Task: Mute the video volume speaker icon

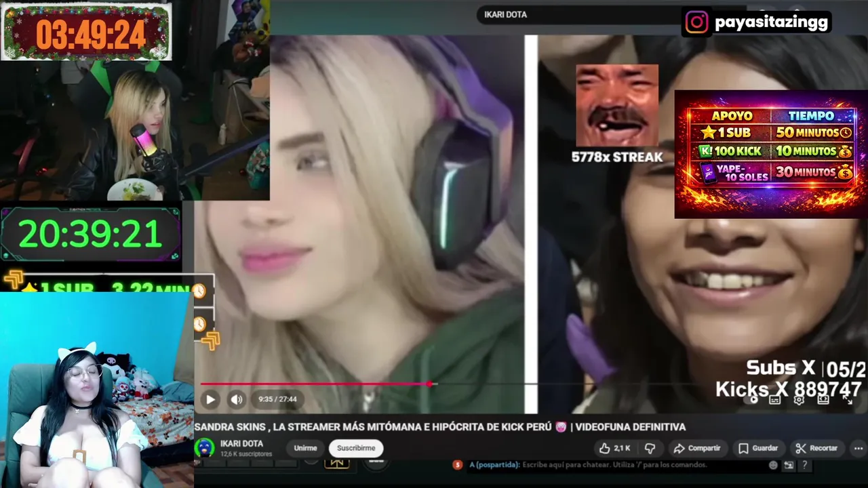Action: coord(236,399)
